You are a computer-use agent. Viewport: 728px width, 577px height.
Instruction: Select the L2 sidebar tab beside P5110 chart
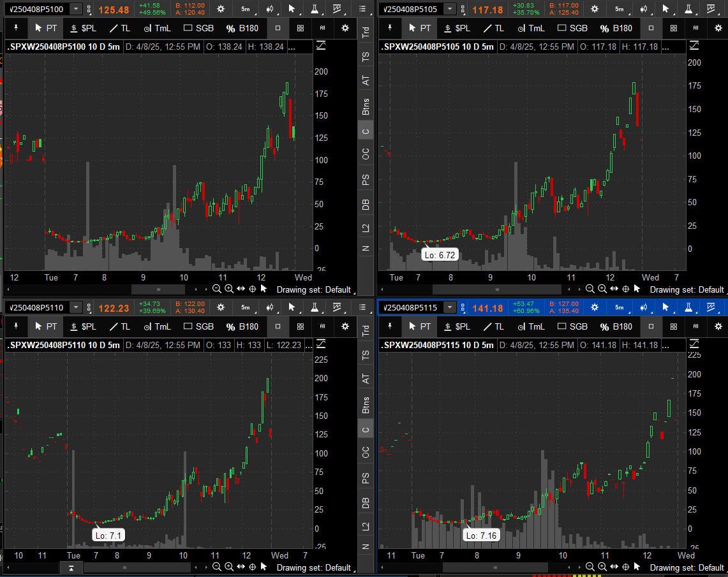pyautogui.click(x=366, y=527)
